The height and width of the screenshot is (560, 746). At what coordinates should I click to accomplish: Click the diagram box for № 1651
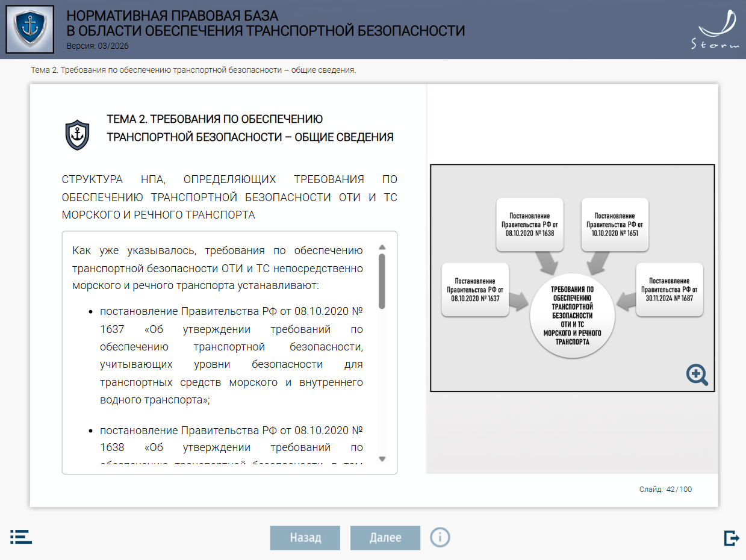pos(615,224)
